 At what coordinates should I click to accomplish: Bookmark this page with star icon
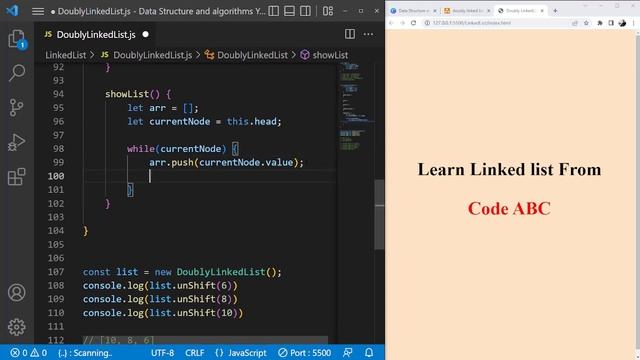(586, 23)
